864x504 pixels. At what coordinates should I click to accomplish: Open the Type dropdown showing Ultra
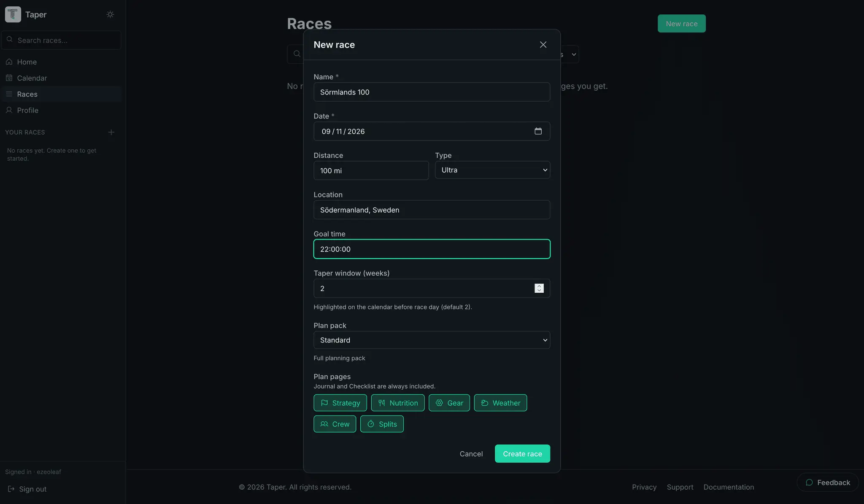click(492, 170)
